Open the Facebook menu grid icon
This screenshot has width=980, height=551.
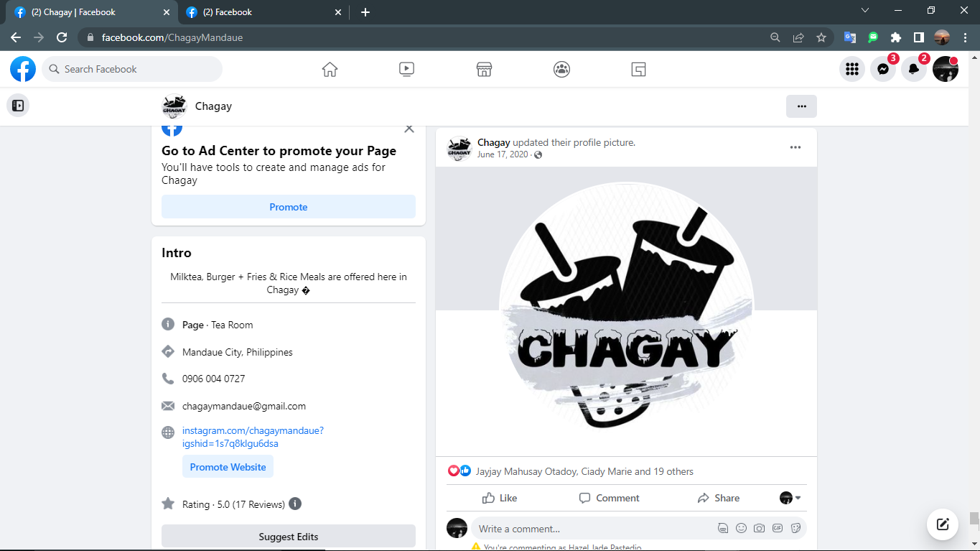click(x=852, y=69)
